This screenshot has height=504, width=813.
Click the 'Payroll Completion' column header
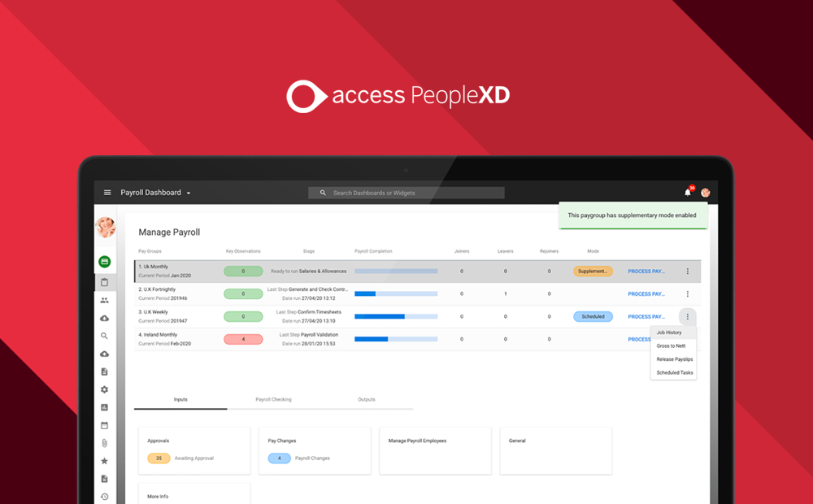373,251
